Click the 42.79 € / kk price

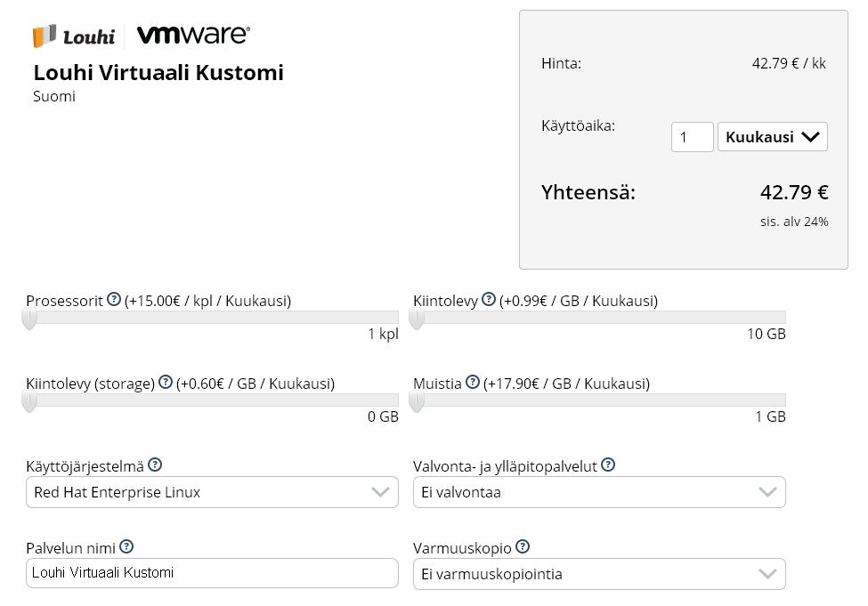click(789, 63)
